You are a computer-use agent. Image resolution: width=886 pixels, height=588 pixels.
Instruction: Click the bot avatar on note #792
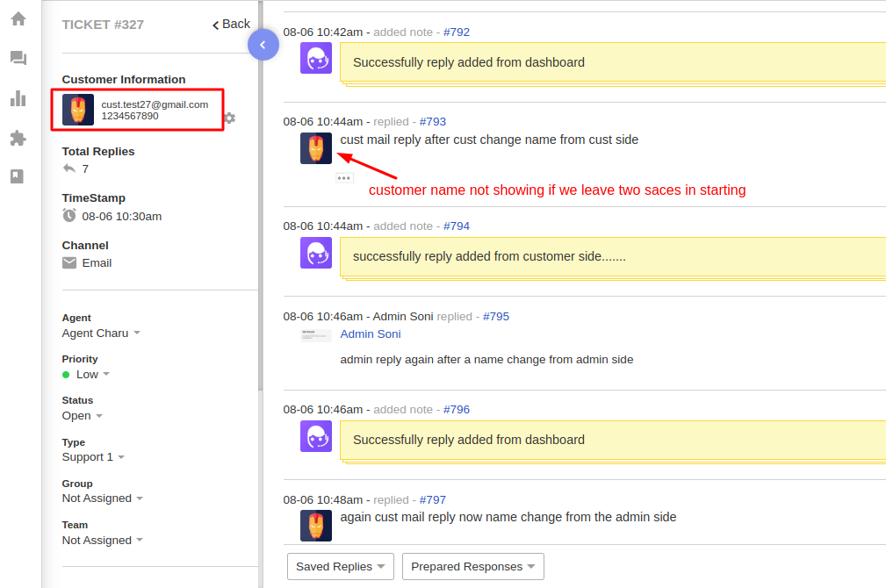point(316,58)
